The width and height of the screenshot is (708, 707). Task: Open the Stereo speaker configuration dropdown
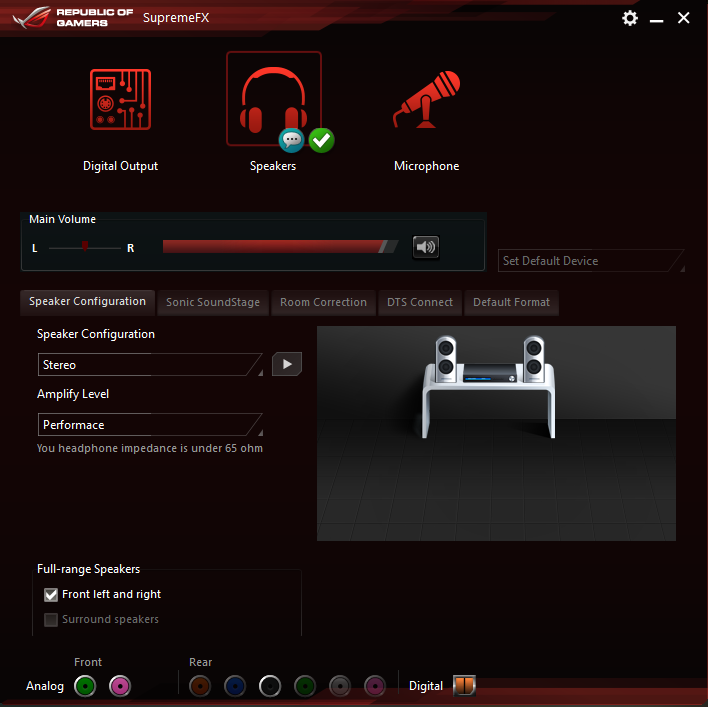[150, 364]
